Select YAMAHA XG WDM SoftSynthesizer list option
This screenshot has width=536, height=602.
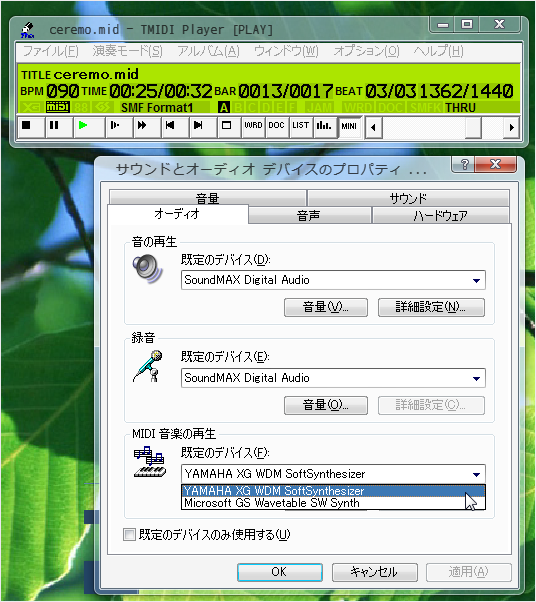pos(333,491)
